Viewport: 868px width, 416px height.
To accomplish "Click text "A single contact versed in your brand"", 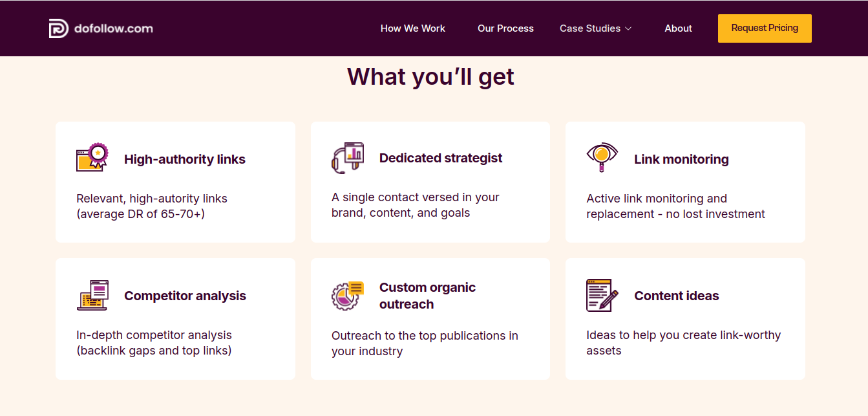I will pos(416,205).
